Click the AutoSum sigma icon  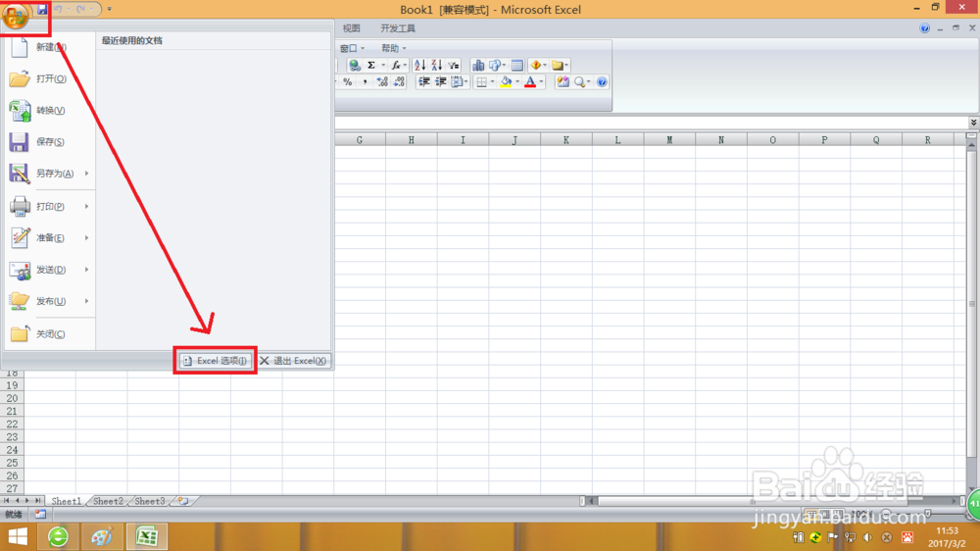pyautogui.click(x=371, y=65)
